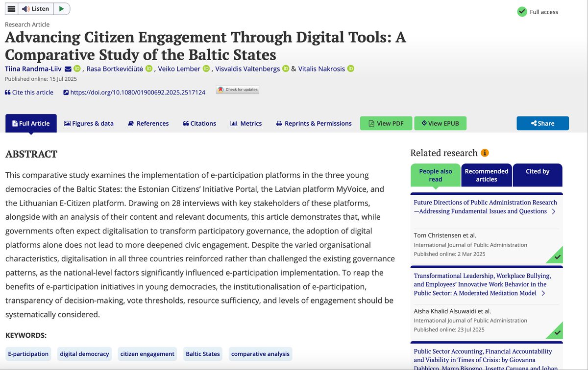Select the Full Article tab
Image resolution: width=588 pixels, height=370 pixels.
[x=31, y=123]
